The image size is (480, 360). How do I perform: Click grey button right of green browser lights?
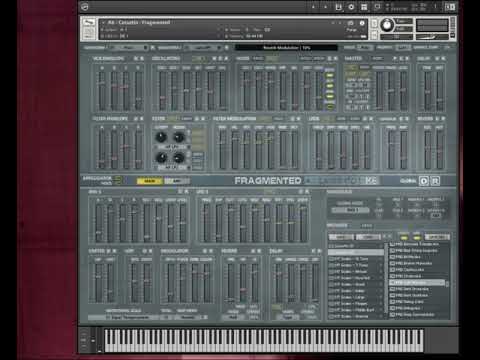(x=437, y=237)
